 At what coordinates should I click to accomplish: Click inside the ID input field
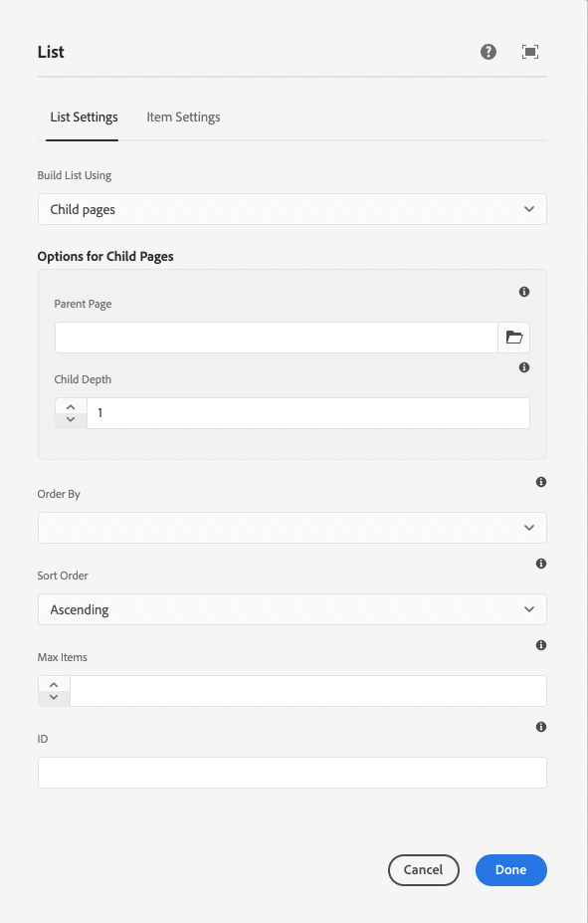[x=292, y=773]
